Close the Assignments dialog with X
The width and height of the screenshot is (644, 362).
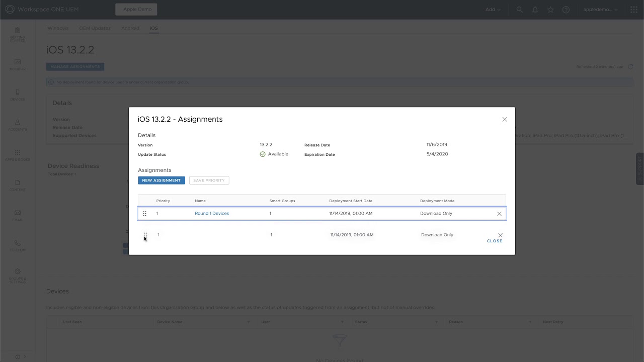[505, 119]
